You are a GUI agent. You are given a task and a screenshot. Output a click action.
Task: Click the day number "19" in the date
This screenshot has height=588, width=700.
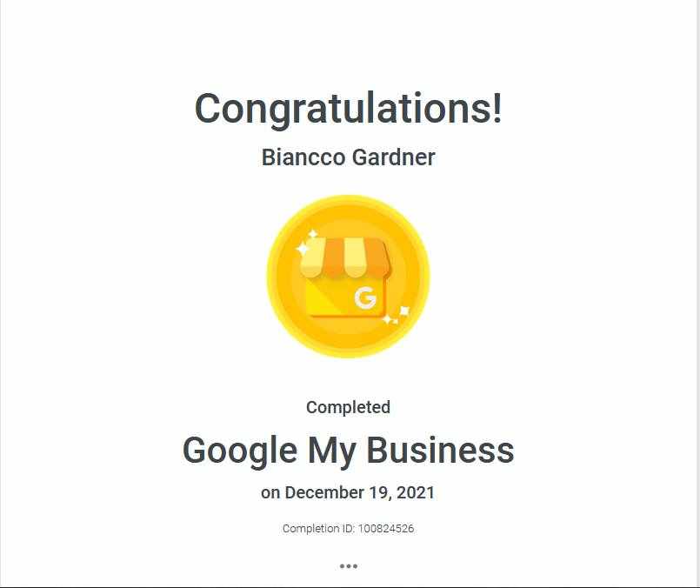pyautogui.click(x=381, y=492)
